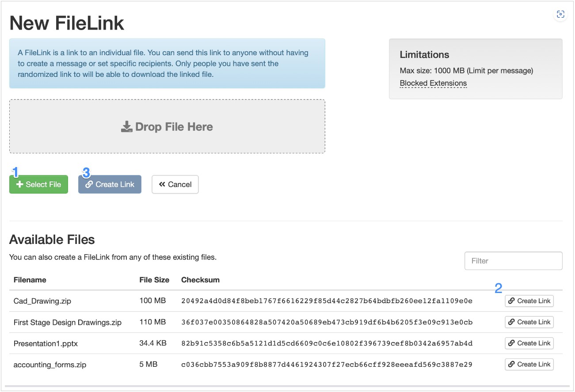Click link icon in Presentation1.pptx row
This screenshot has width=575, height=392.
pos(511,343)
